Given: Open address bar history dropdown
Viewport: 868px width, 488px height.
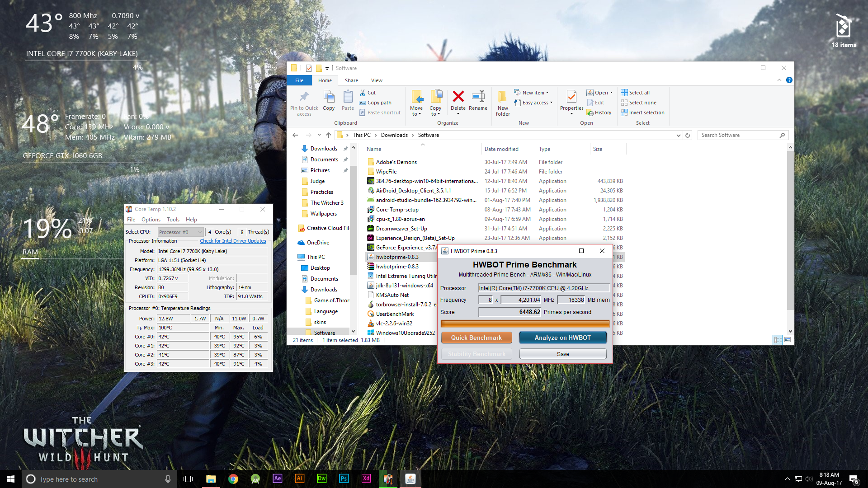Looking at the screenshot, I should click(x=678, y=135).
